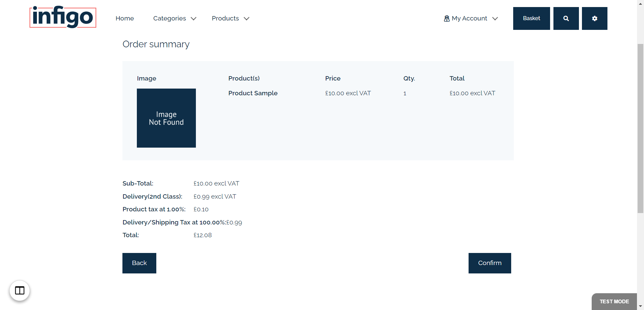Viewport: 644px width, 310px height.
Task: Click the Delivery(2nd Class) label
Action: coord(153,197)
